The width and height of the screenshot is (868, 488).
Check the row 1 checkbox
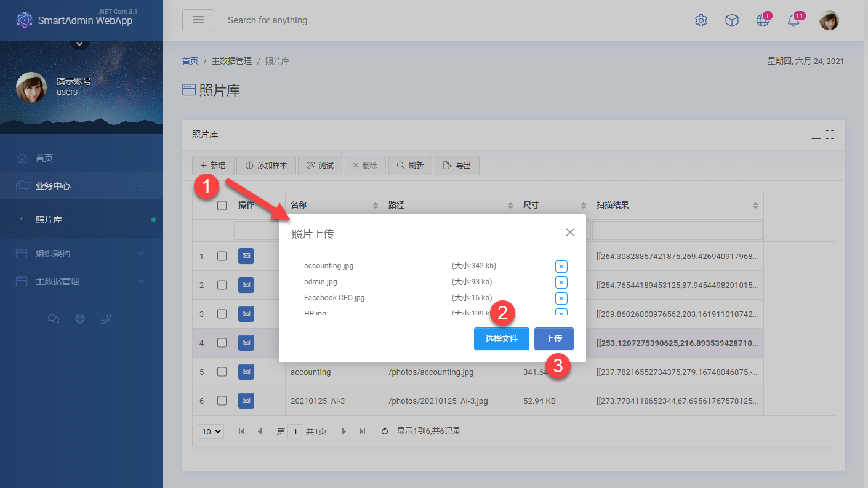(x=222, y=256)
